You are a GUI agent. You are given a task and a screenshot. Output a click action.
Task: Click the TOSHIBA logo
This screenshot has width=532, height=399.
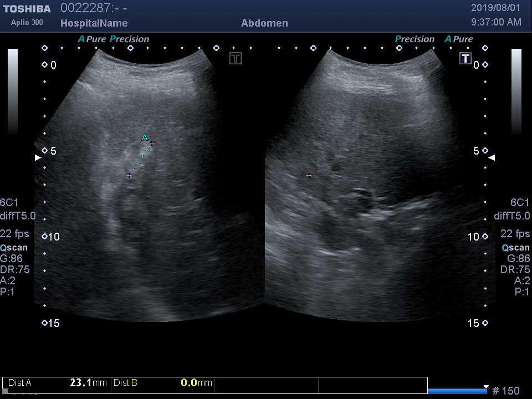(27, 9)
